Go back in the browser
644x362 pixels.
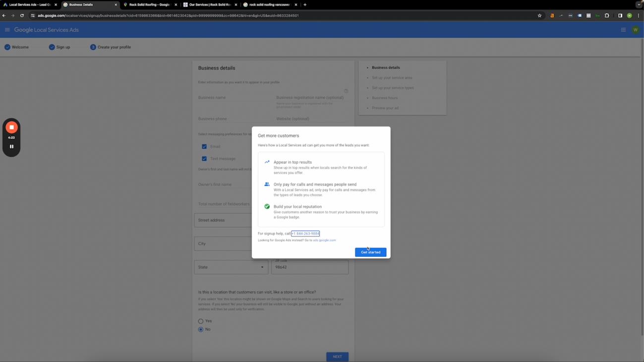[4, 15]
